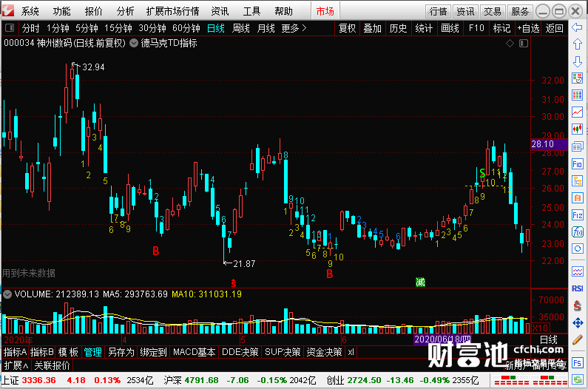Screen dimensions: 588x389
Task: Click the red S icon in the sidebar
Action: click(x=577, y=305)
